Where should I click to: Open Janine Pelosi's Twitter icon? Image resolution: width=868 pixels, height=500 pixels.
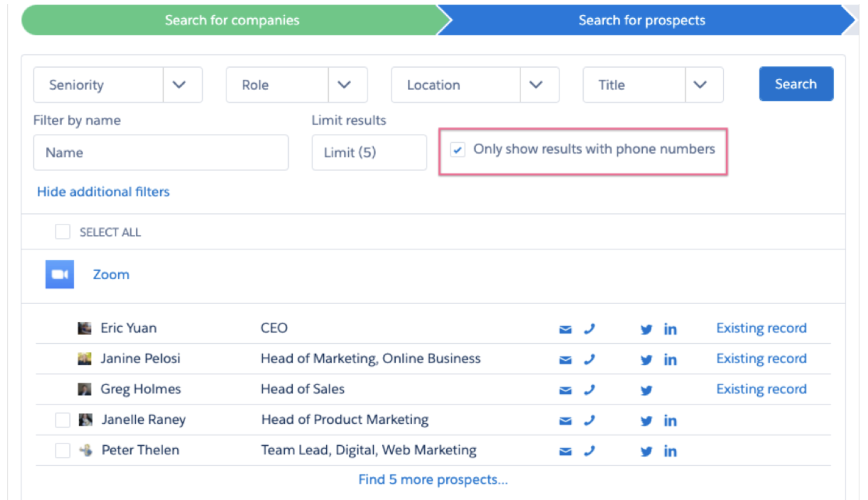646,360
